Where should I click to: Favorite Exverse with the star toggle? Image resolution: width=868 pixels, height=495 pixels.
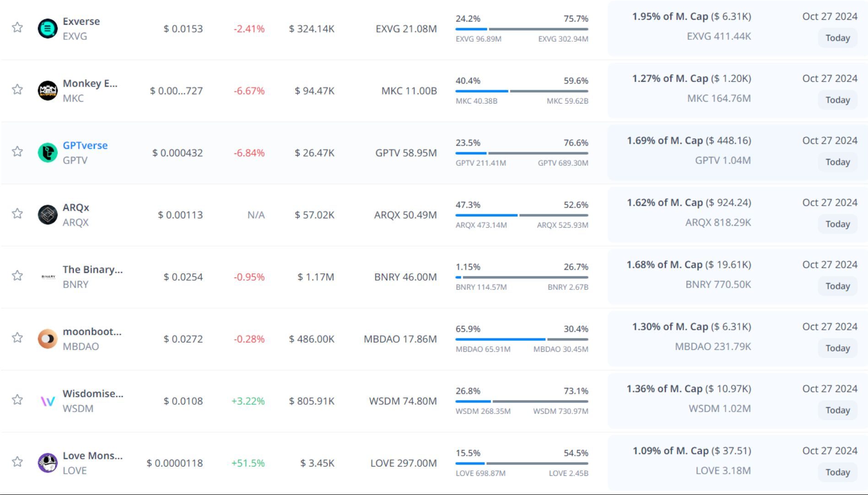pyautogui.click(x=17, y=27)
